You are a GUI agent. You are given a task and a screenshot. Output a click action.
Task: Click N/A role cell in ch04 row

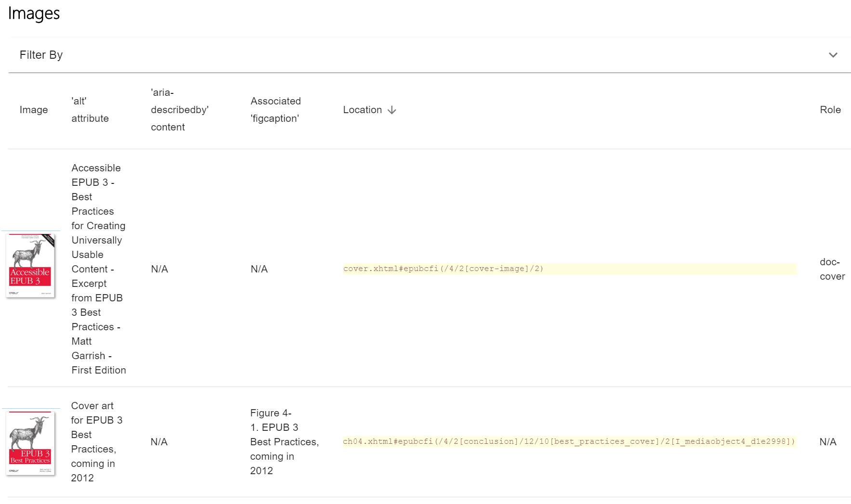point(828,442)
